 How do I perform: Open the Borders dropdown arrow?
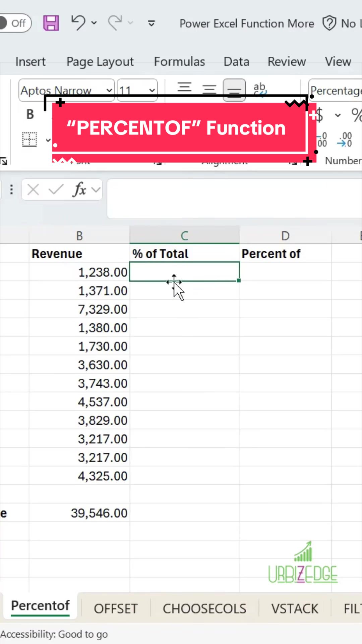point(48,140)
